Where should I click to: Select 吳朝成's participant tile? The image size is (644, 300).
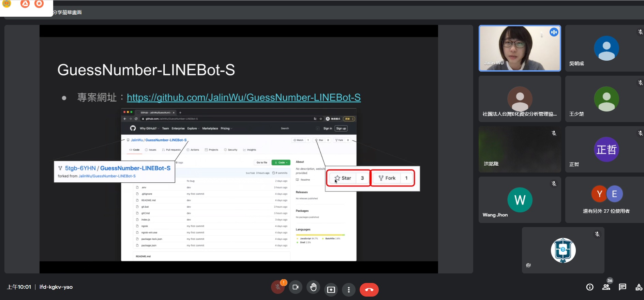(604, 48)
